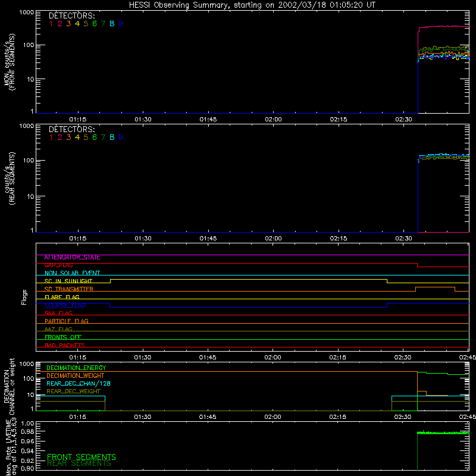Image resolution: width=476 pixels, height=476 pixels.
Task: Select detector 7 in the front segments legend
Action: [x=103, y=24]
